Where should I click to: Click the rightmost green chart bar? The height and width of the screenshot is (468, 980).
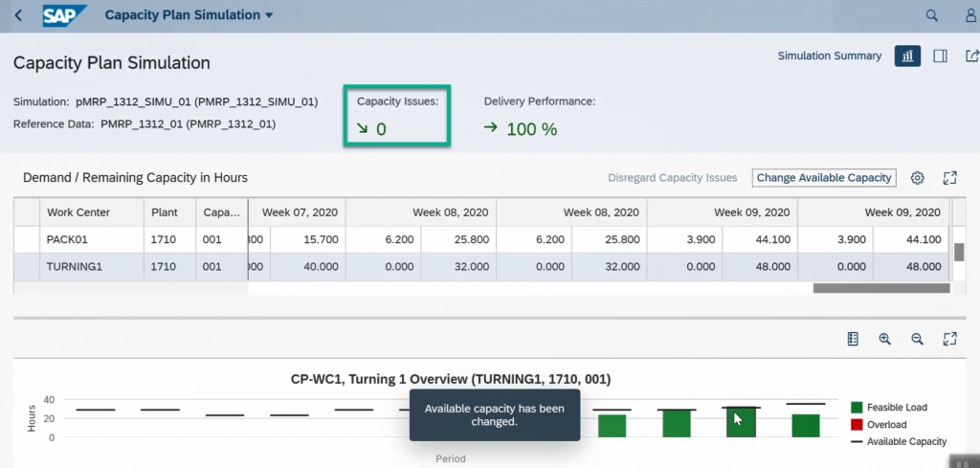806,426
